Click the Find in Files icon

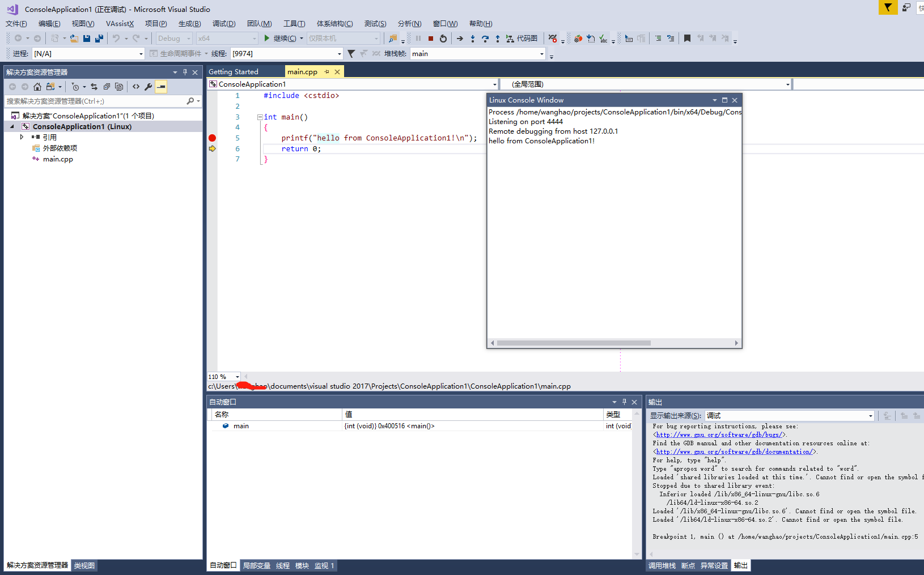[x=393, y=39]
